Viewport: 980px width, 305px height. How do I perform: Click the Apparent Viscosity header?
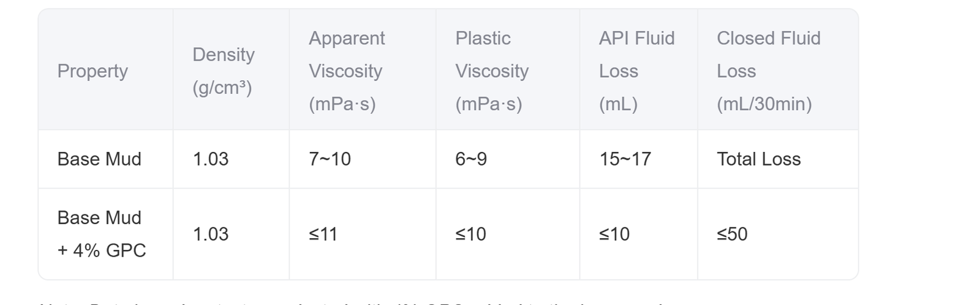pos(347,71)
